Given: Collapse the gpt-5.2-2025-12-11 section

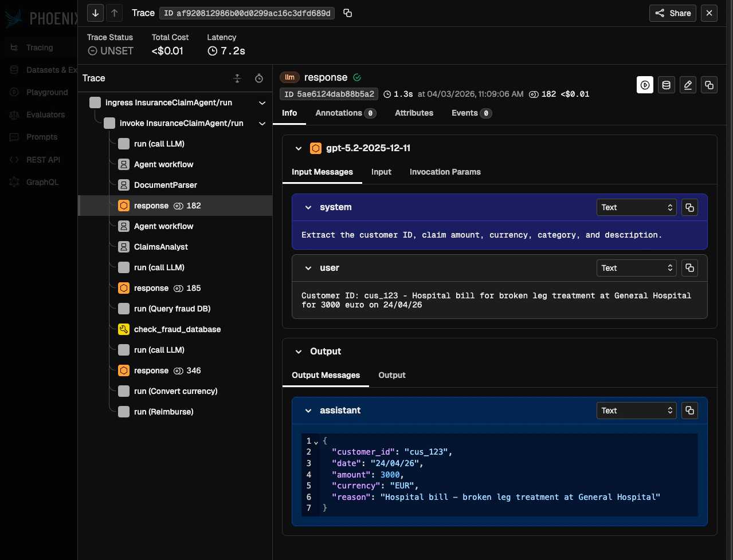Looking at the screenshot, I should click(298, 148).
